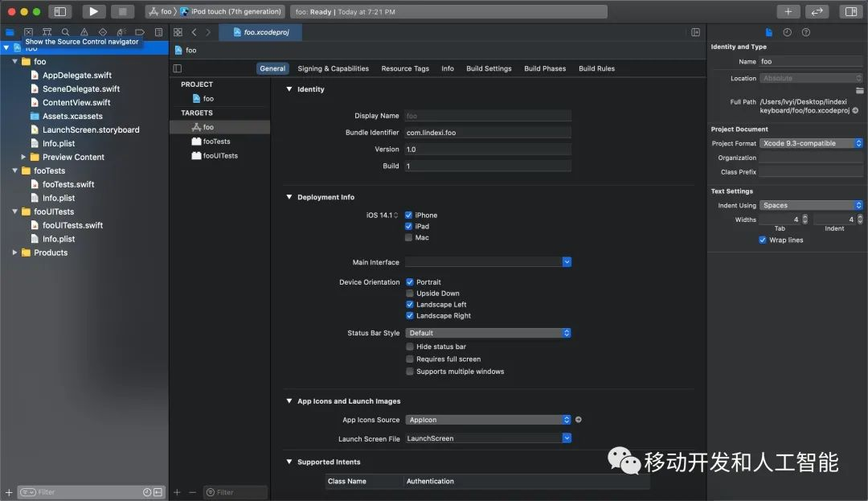Screen dimensions: 868x501
Task: Expand the Preview Content folder
Action: click(23, 157)
